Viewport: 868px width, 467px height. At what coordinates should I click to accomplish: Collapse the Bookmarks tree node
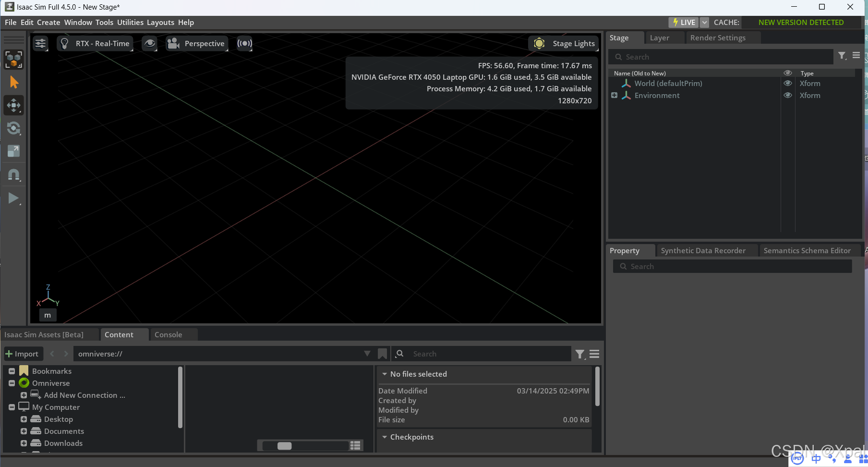(x=12, y=371)
